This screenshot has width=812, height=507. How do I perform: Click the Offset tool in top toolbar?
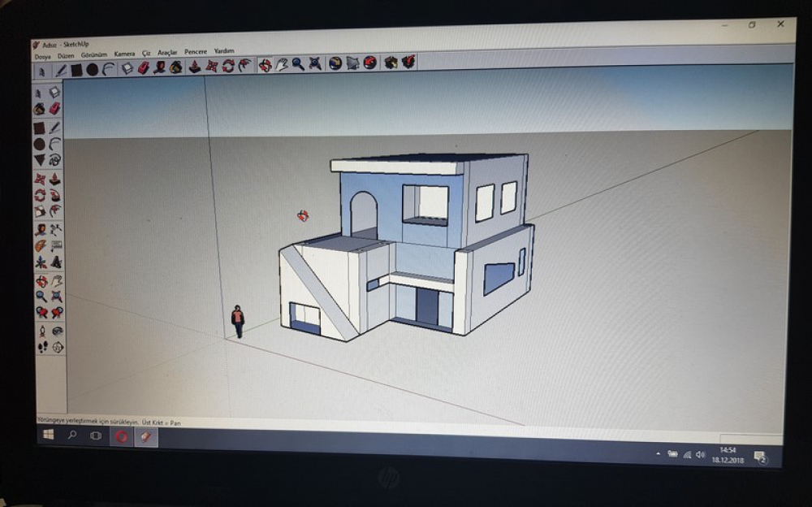(x=245, y=65)
